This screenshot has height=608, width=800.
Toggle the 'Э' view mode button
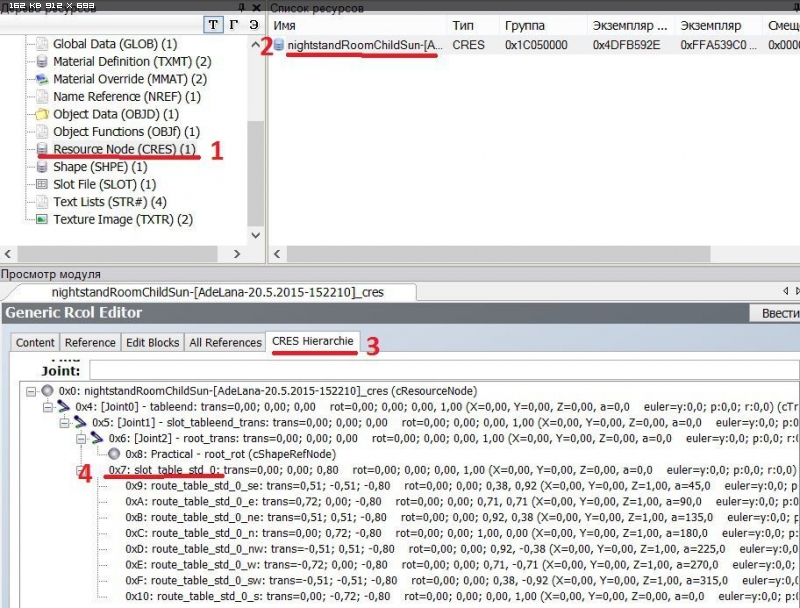tap(254, 25)
